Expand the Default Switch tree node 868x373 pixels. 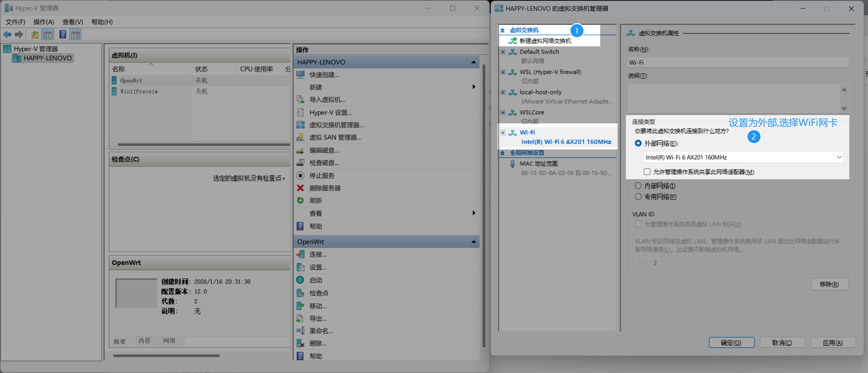click(503, 52)
